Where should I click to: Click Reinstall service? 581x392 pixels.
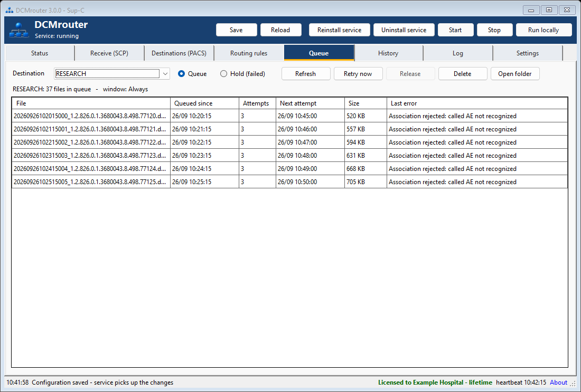340,30
